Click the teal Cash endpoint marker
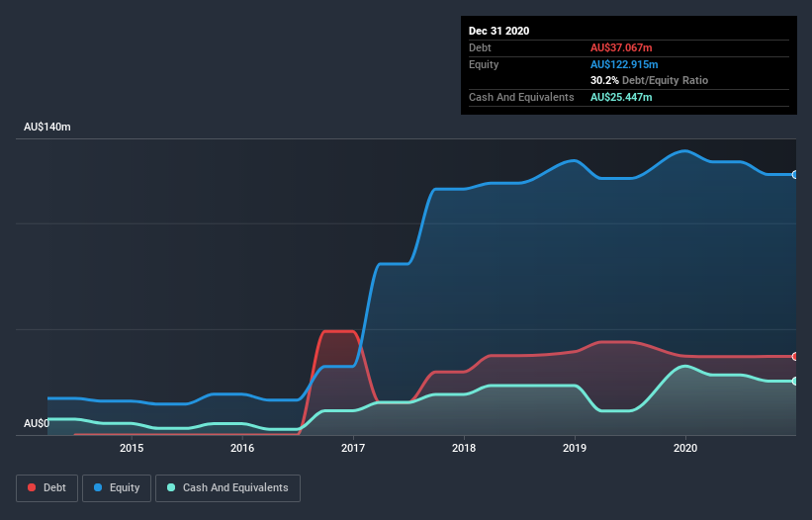 coord(795,382)
